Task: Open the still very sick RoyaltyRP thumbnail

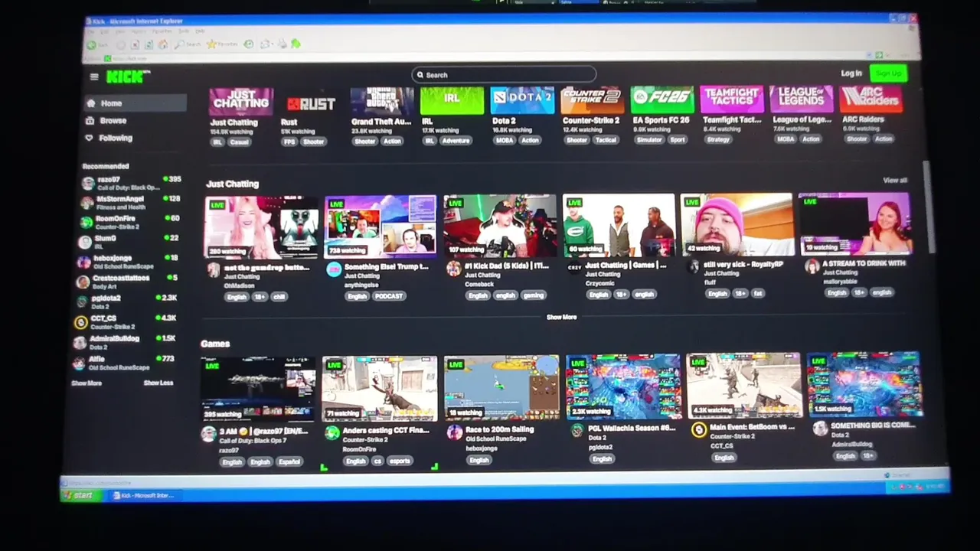Action: click(737, 224)
